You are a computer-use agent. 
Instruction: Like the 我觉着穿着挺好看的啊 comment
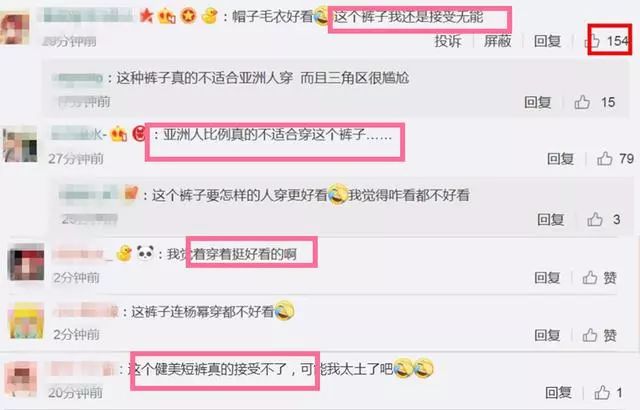(590, 278)
